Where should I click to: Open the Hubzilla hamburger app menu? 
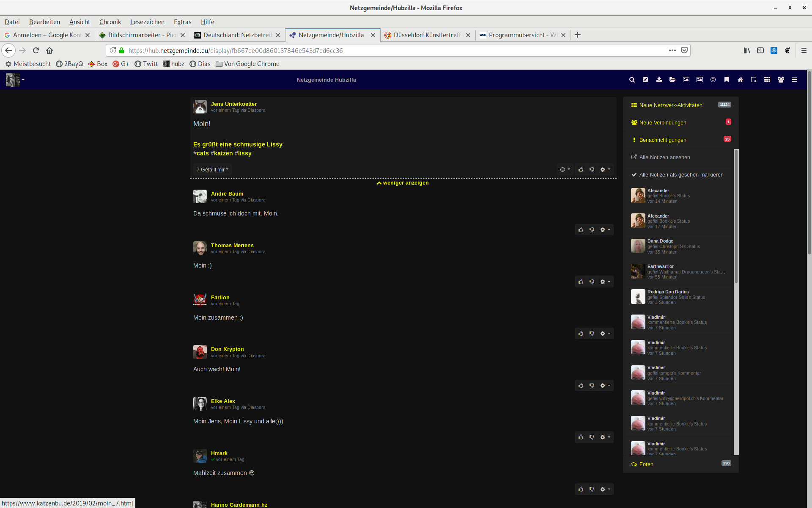(794, 80)
